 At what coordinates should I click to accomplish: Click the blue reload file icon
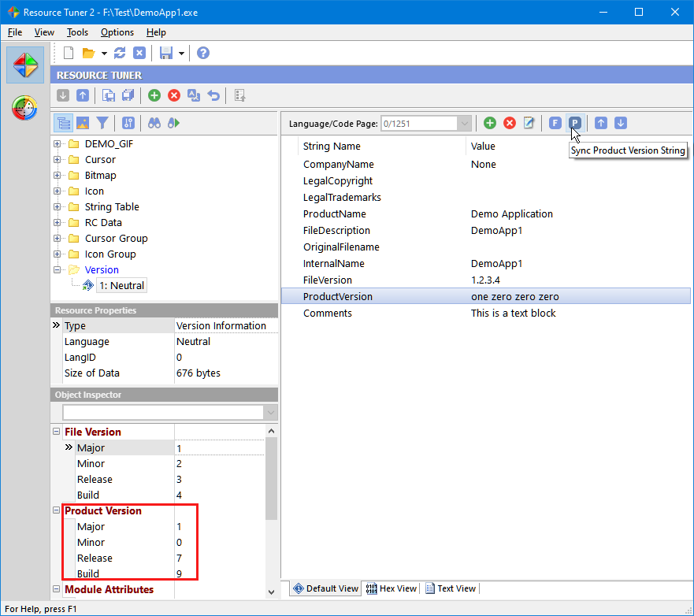point(120,53)
